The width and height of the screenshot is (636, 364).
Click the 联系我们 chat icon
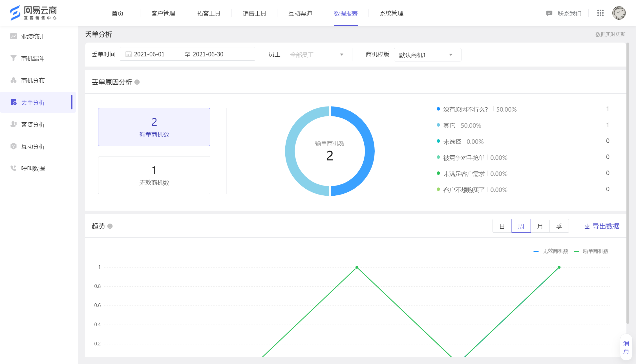[549, 13]
